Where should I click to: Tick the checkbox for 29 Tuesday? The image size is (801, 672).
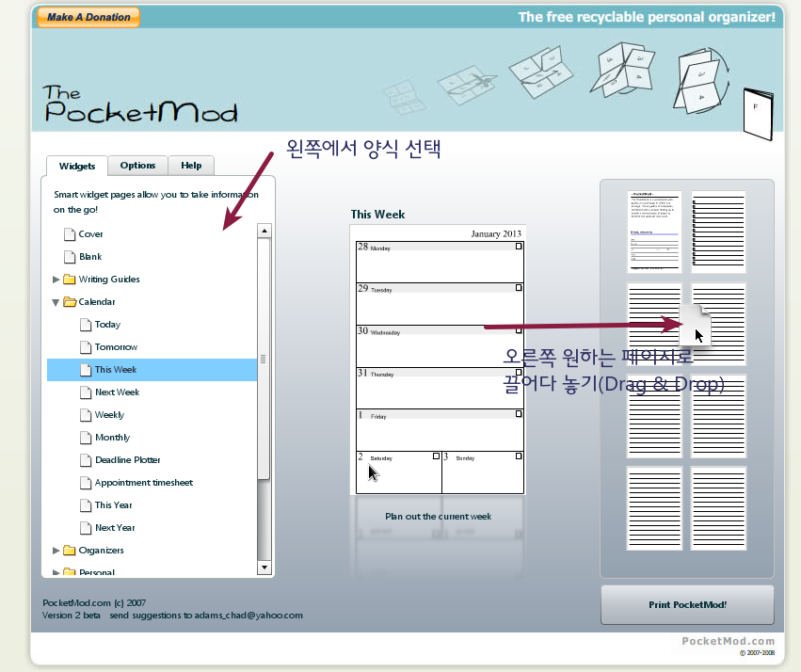coord(519,288)
